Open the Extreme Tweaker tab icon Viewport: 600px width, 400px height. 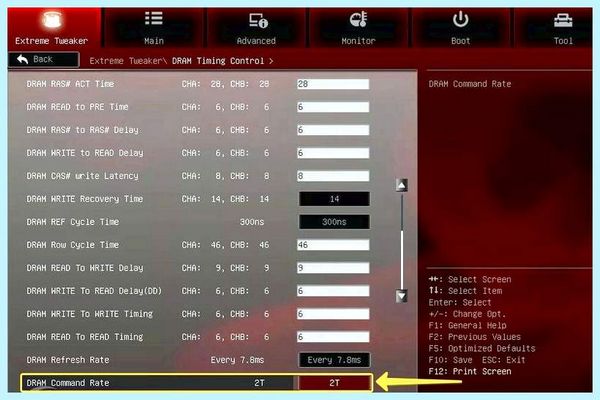pyautogui.click(x=52, y=20)
